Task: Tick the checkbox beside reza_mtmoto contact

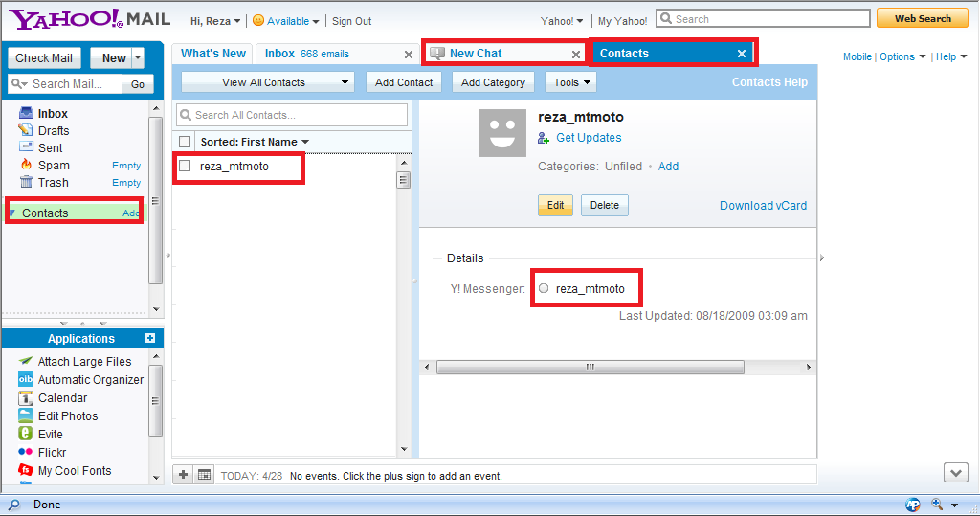Action: point(186,166)
